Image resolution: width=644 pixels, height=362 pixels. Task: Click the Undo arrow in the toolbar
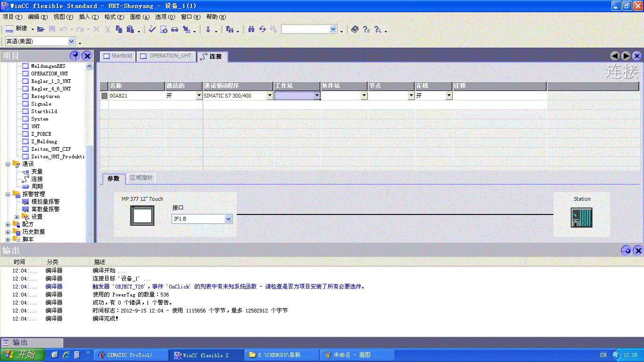point(63,29)
